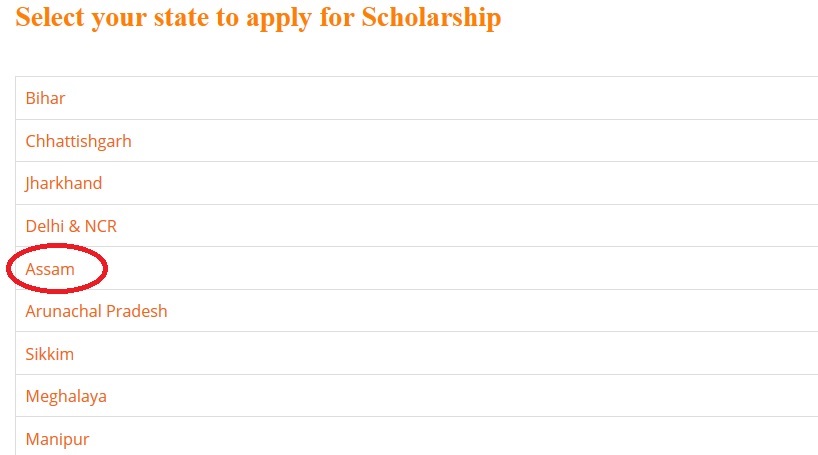Click the word Scholarship in the heading
The width and height of the screenshot is (818, 455).
coord(431,17)
